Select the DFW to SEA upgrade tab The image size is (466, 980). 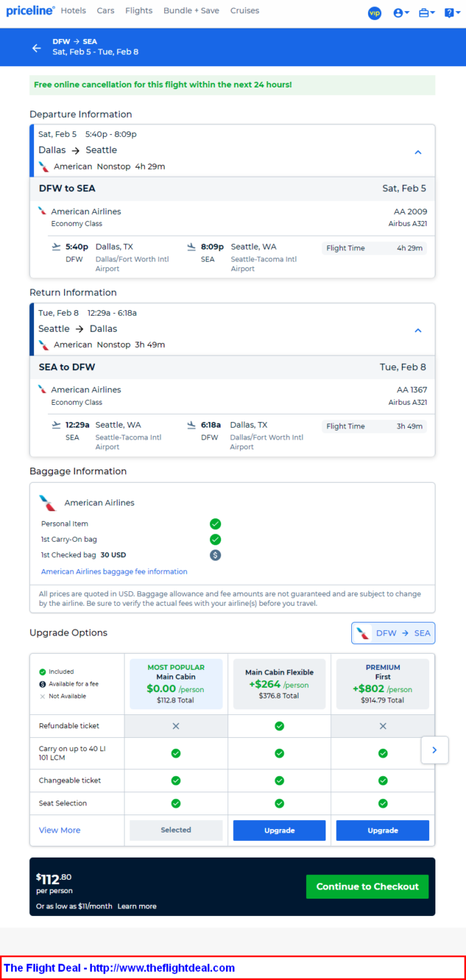(393, 633)
